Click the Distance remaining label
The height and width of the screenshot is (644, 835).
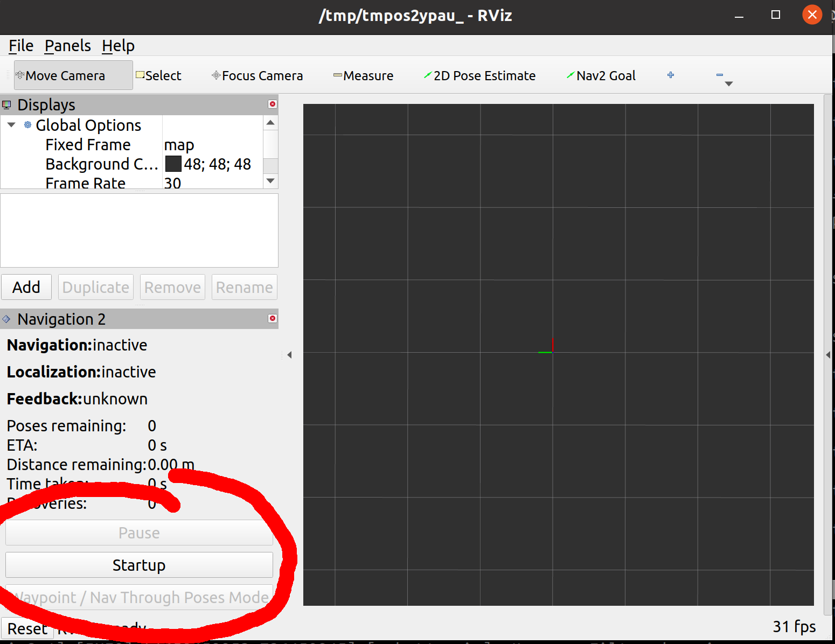(x=76, y=464)
